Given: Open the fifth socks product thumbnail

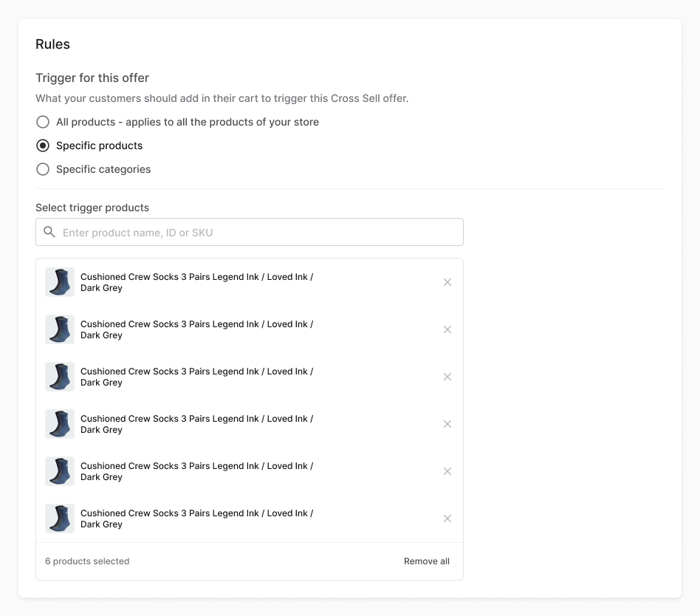Looking at the screenshot, I should click(60, 471).
